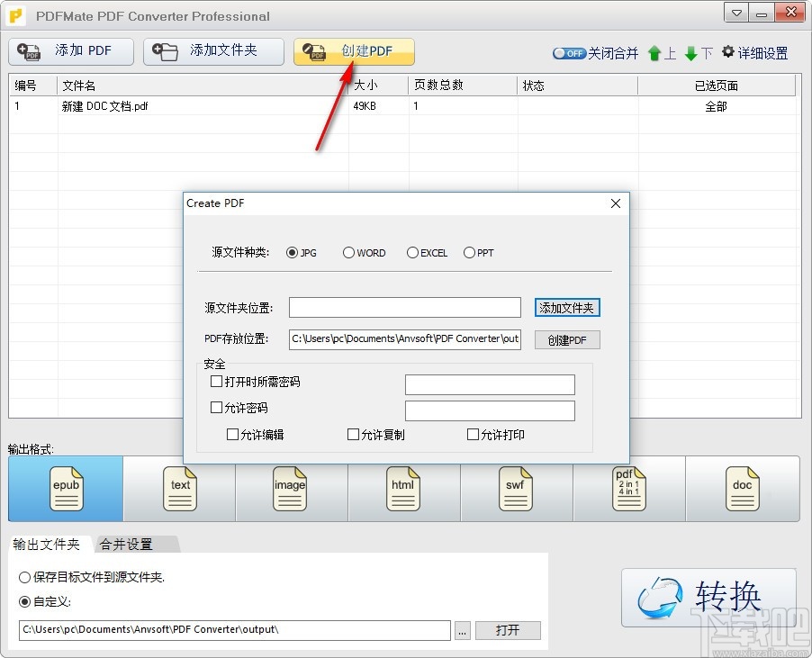The image size is (812, 658).
Task: Enable open password required checkbox (打开时所需密码)
Action: click(216, 382)
